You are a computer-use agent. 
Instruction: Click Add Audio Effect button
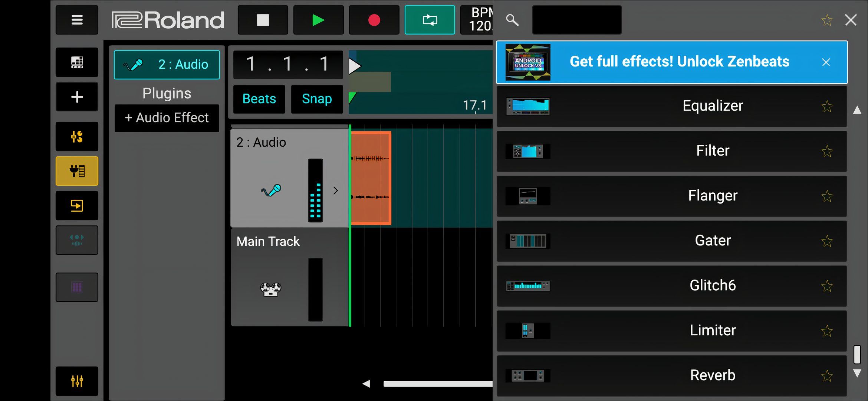pos(167,117)
